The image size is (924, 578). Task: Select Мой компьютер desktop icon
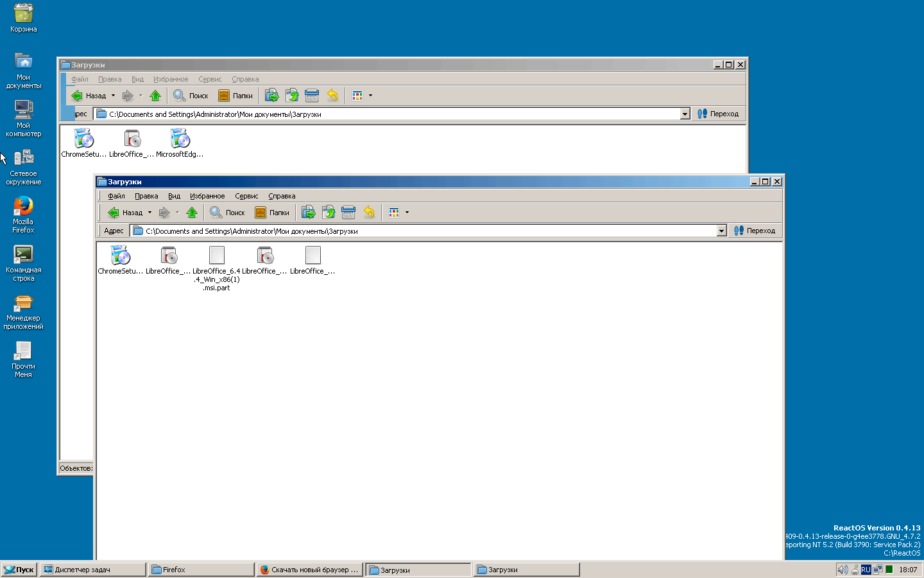pos(23,118)
